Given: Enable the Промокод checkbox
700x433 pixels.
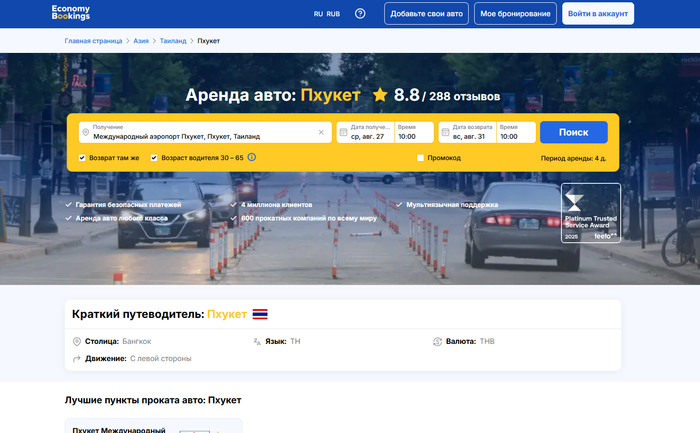Looking at the screenshot, I should click(x=420, y=158).
